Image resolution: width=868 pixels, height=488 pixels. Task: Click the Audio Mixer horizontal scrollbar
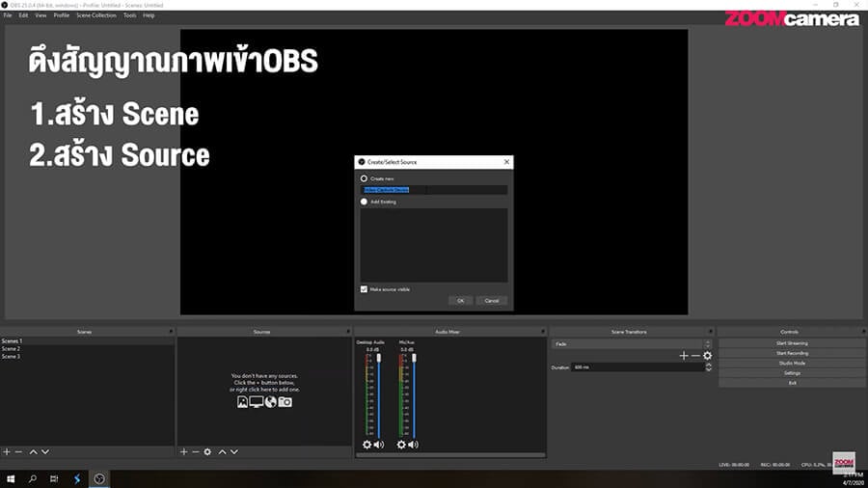(x=450, y=455)
